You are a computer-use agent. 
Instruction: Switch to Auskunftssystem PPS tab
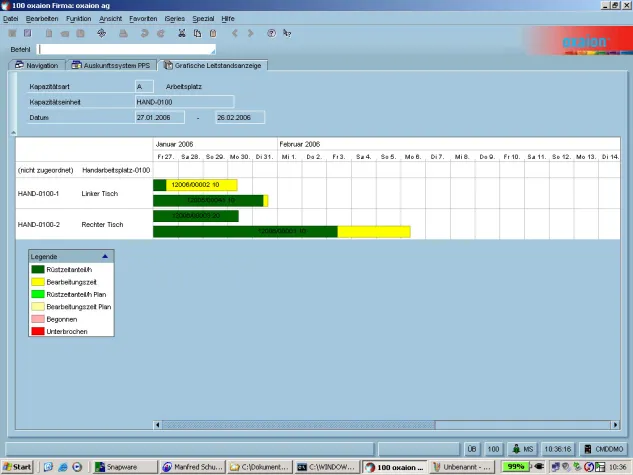[111, 65]
